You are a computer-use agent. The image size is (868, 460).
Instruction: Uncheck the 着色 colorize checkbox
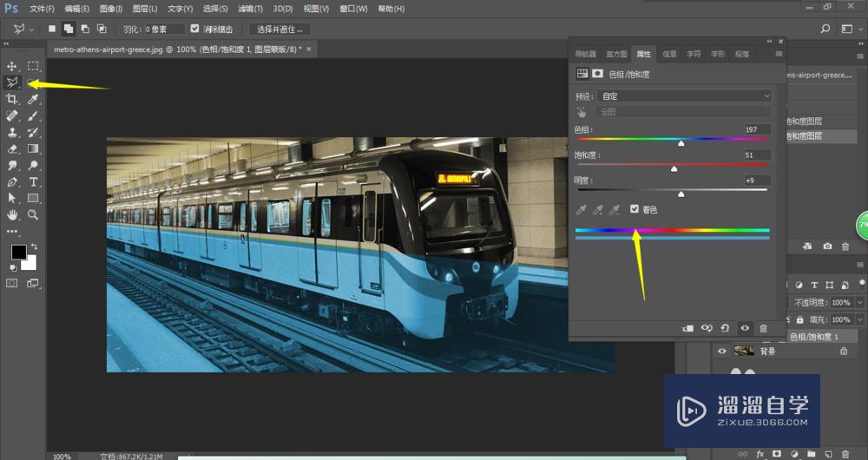pyautogui.click(x=635, y=209)
